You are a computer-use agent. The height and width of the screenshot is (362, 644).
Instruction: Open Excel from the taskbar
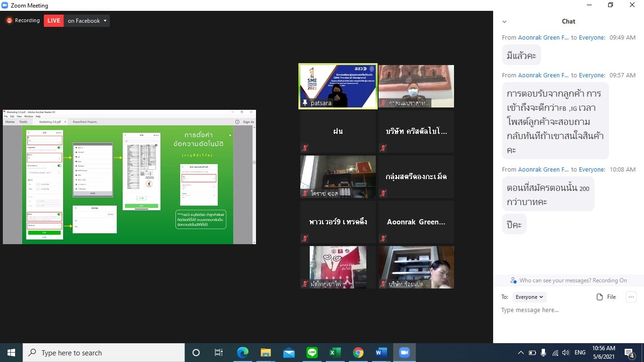[335, 353]
